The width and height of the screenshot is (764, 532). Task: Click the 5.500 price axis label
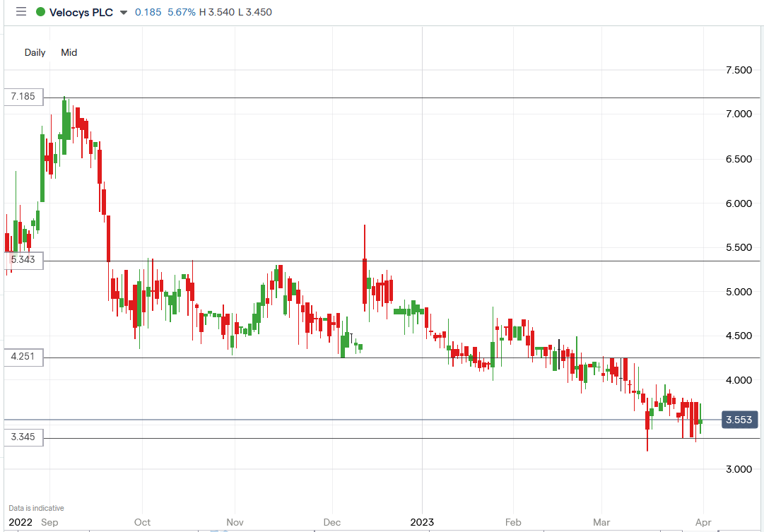coord(739,247)
